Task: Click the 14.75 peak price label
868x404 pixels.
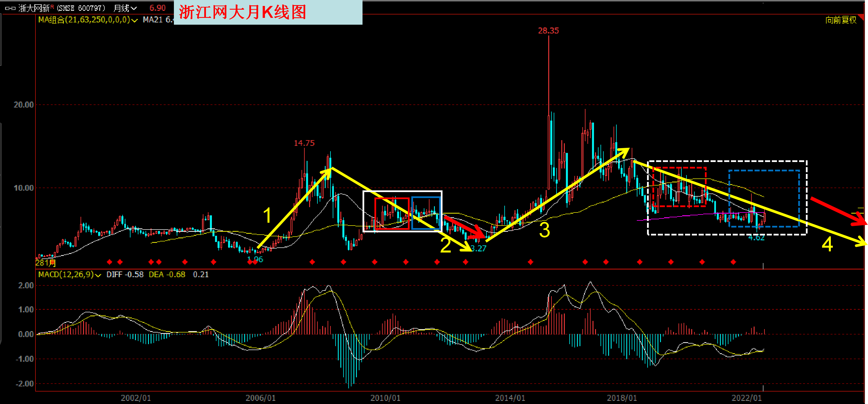Action: click(304, 143)
